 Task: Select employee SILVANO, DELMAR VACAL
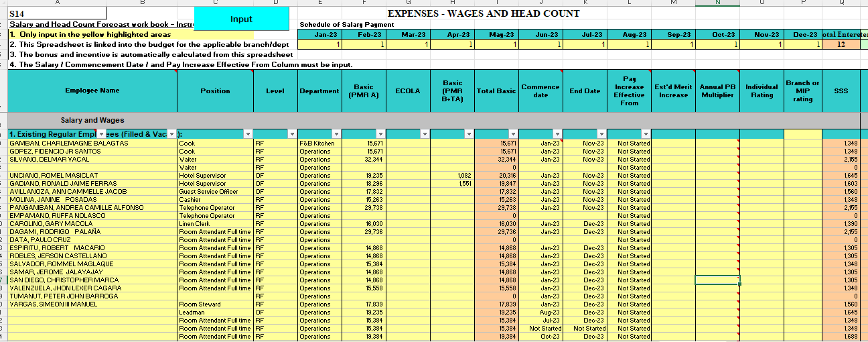coord(92,160)
